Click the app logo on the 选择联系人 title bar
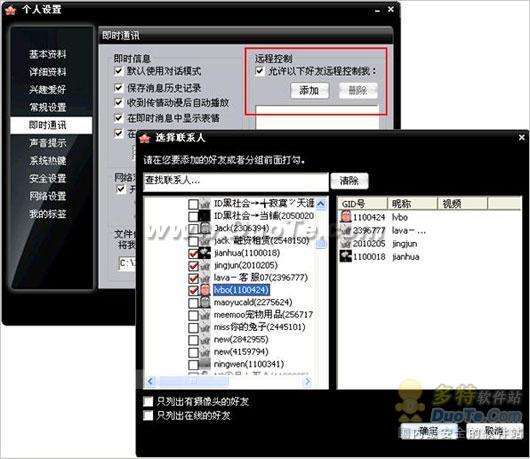This screenshot has height=459, width=530. tap(145, 138)
